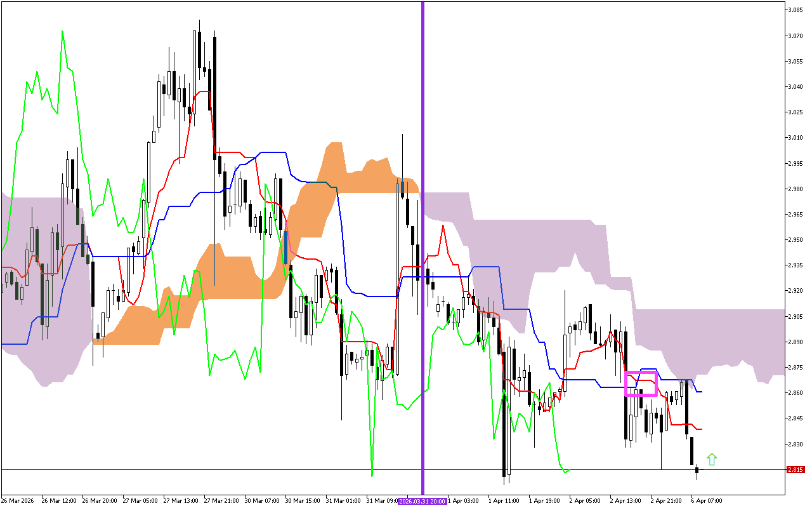This screenshot has width=812, height=508.
Task: Click the 2.875 price axis label
Action: click(x=796, y=368)
